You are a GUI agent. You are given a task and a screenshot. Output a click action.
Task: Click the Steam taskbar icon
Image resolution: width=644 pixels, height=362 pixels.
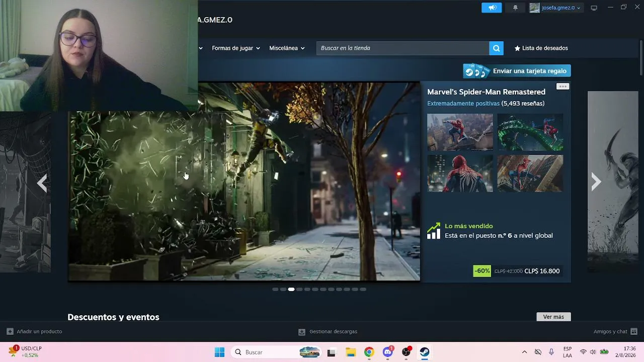pos(425,352)
